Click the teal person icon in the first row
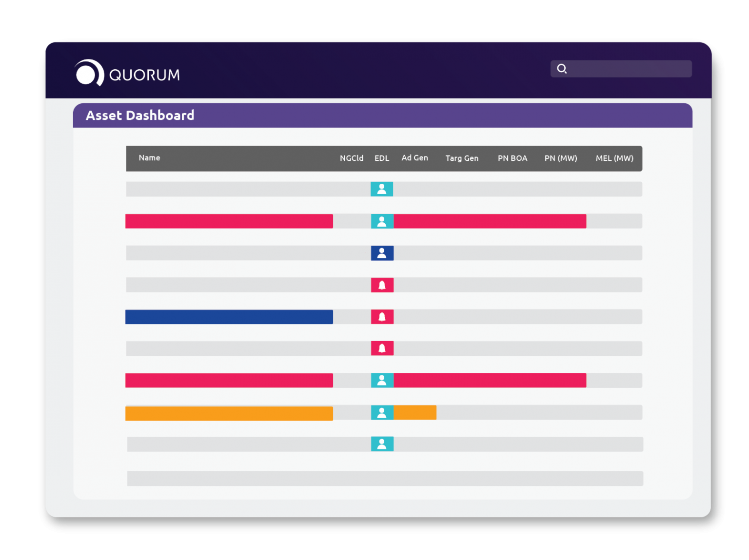The image size is (749, 560). (382, 189)
